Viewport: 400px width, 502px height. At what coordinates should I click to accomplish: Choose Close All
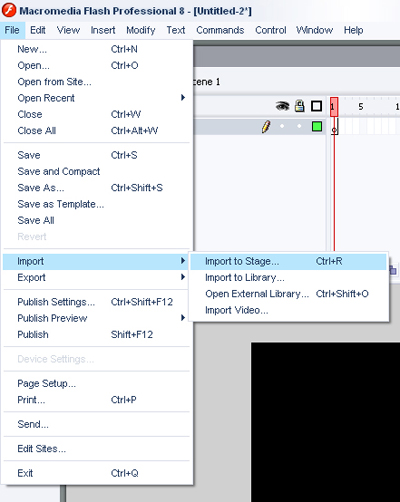coord(97,131)
